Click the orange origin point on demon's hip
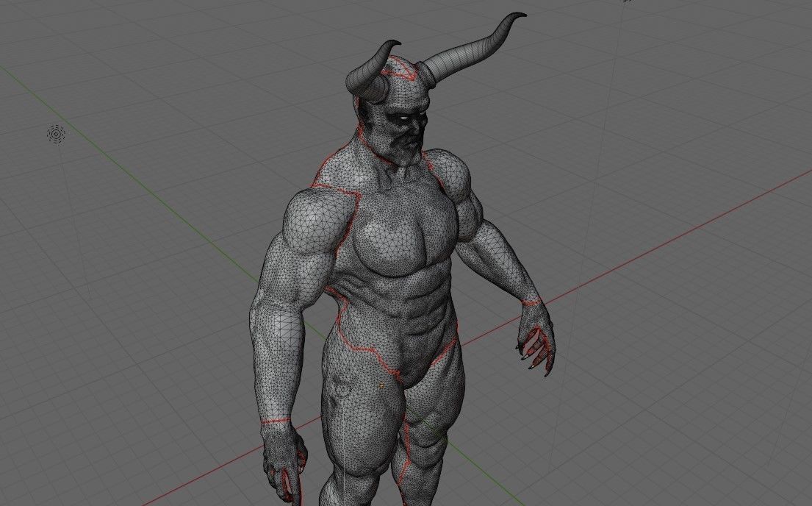 [382, 385]
